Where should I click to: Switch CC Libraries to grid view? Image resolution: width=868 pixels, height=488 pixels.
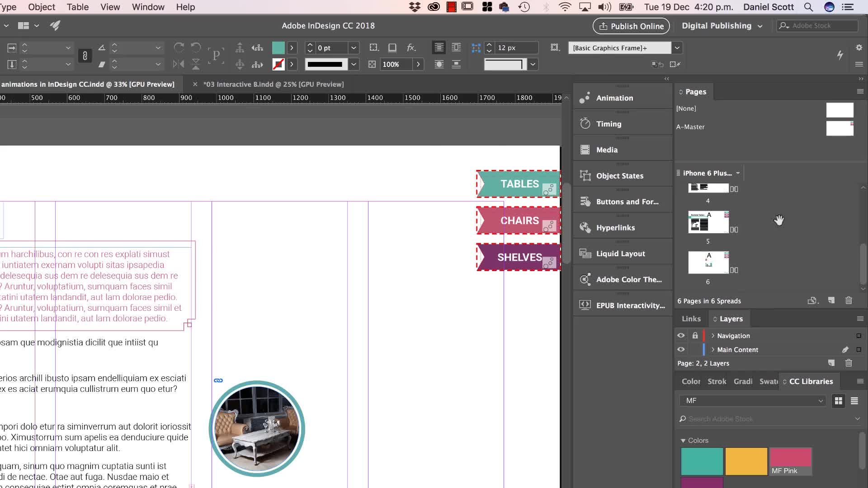pyautogui.click(x=839, y=401)
